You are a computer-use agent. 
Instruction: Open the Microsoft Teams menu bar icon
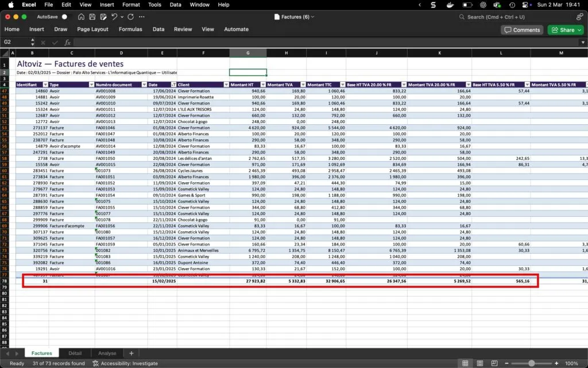(497, 5)
